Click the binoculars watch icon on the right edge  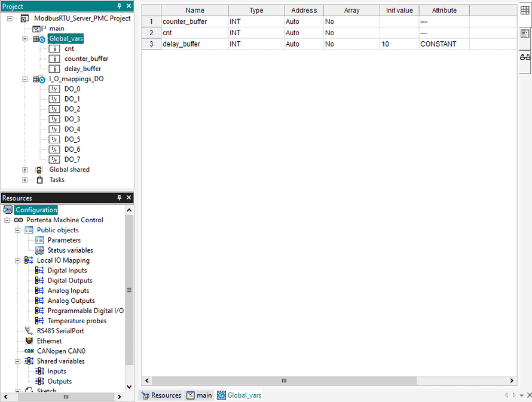[524, 56]
